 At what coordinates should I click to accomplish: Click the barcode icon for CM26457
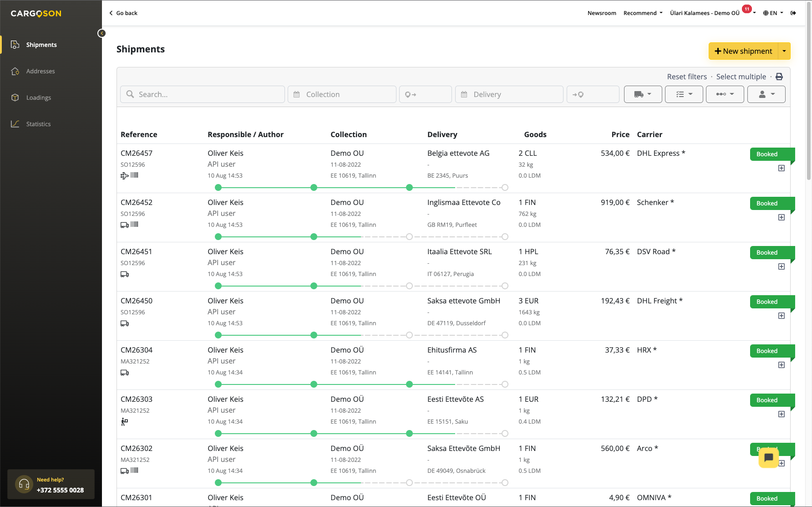pyautogui.click(x=134, y=175)
